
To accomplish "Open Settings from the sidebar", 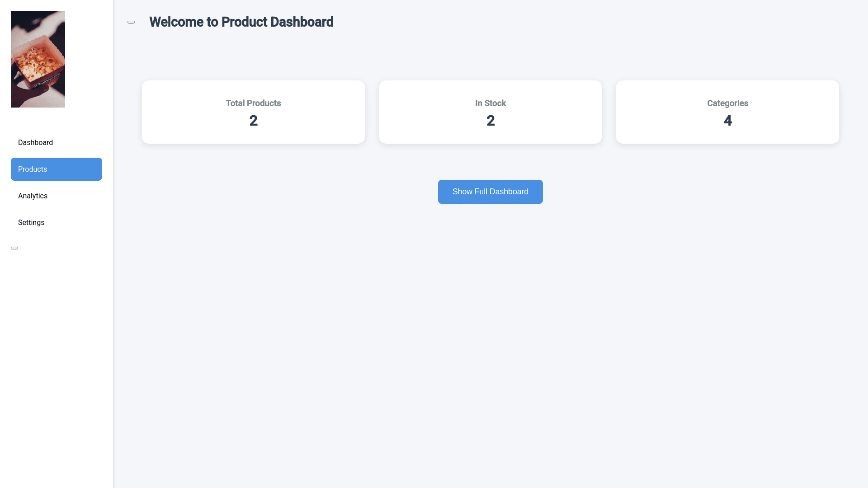I will click(31, 223).
